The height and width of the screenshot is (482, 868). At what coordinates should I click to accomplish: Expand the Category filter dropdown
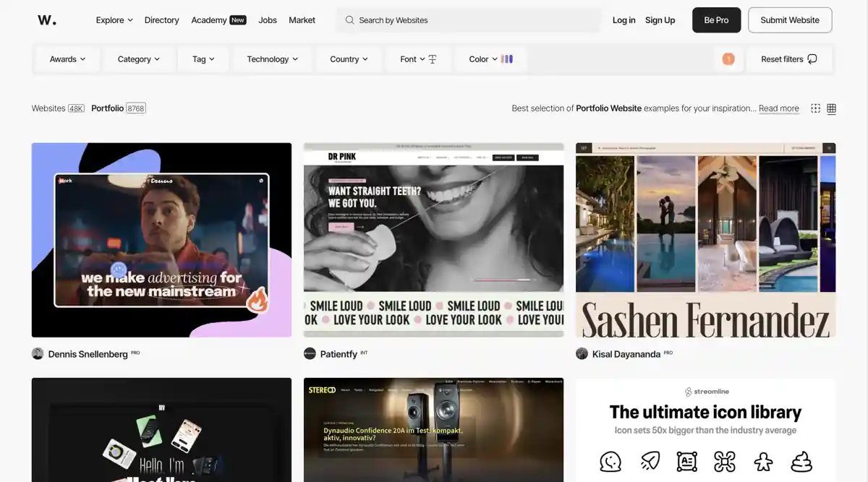[139, 59]
